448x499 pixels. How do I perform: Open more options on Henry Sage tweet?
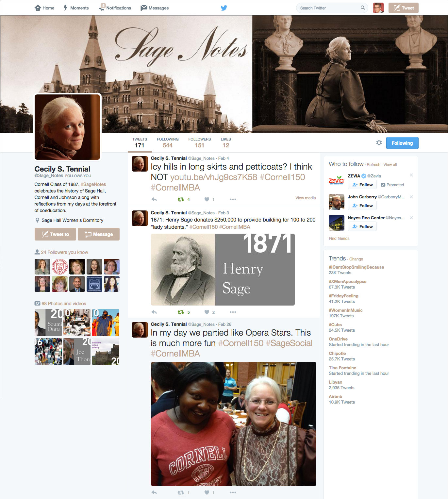tap(233, 312)
